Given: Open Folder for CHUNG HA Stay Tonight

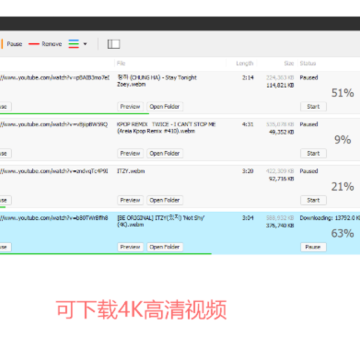Looking at the screenshot, I should point(165,107).
